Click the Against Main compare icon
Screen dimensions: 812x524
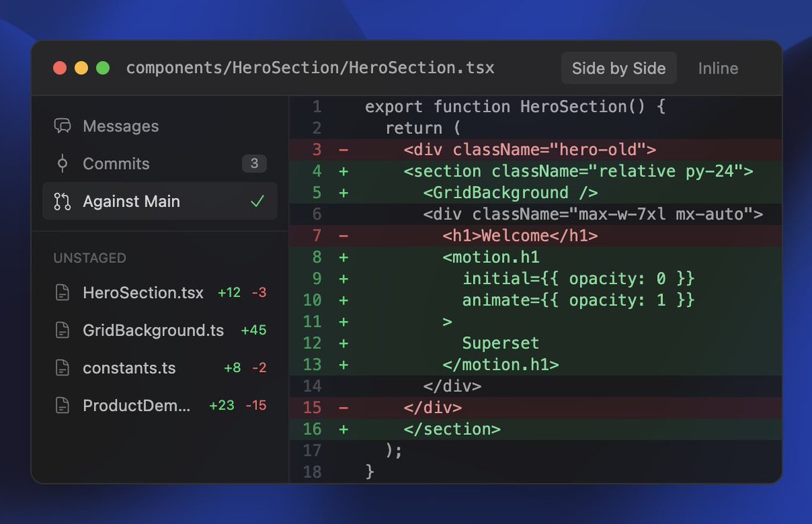(x=62, y=201)
